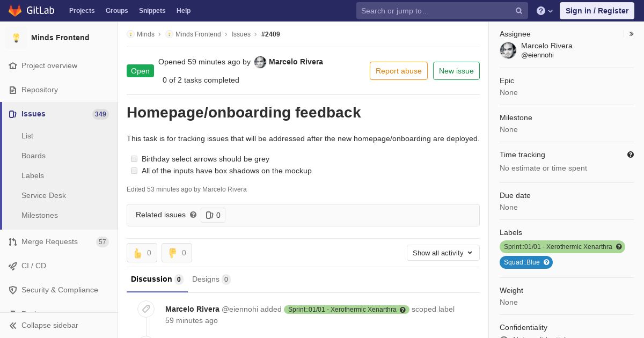Click Marcelo Rivera's avatar next to Opened by

coord(260,62)
